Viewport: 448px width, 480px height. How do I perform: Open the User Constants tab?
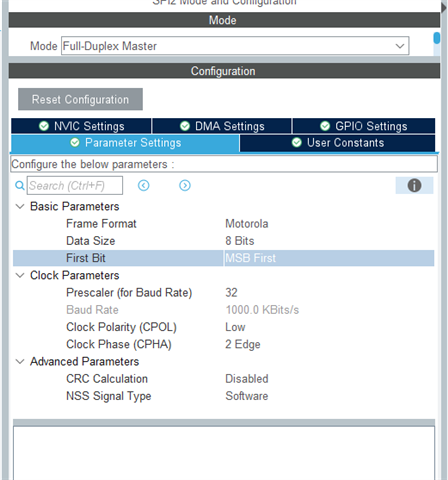pos(337,143)
